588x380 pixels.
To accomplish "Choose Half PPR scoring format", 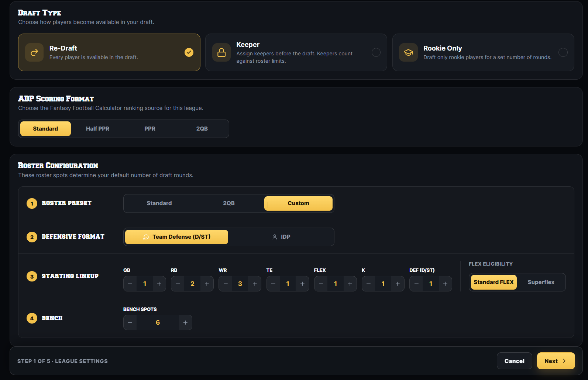I will pyautogui.click(x=97, y=129).
